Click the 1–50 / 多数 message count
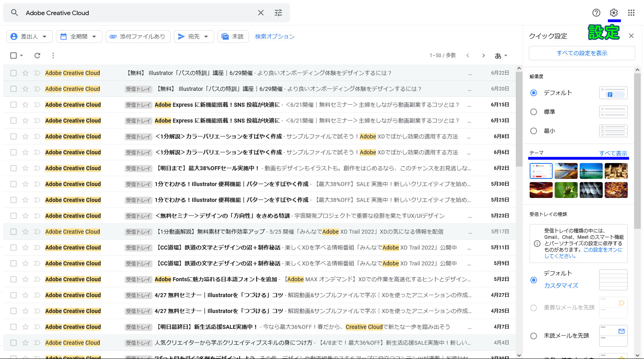The height and width of the screenshot is (359, 644). point(442,56)
